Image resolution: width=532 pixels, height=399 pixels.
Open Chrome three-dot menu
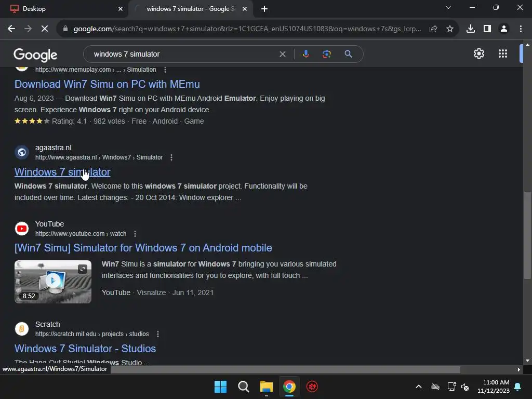pos(521,29)
